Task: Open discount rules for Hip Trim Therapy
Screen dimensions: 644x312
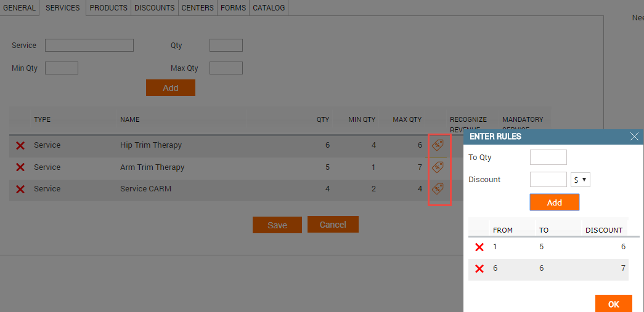Action: click(x=438, y=145)
